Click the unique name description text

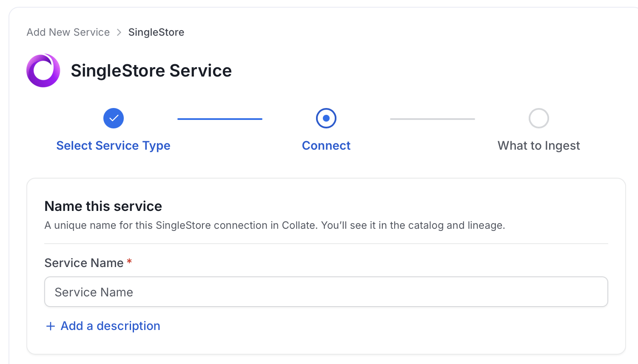(x=275, y=225)
